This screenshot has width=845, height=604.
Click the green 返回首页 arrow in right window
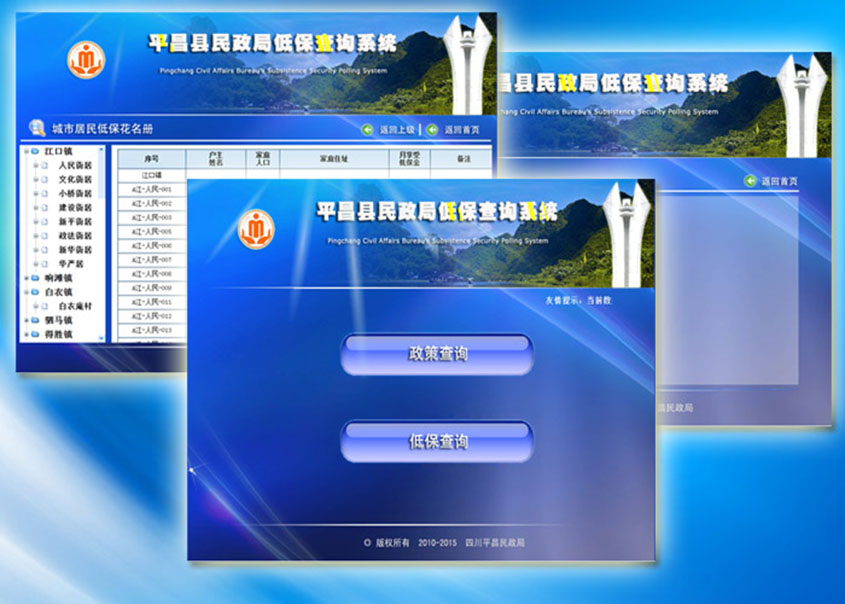coord(750,181)
